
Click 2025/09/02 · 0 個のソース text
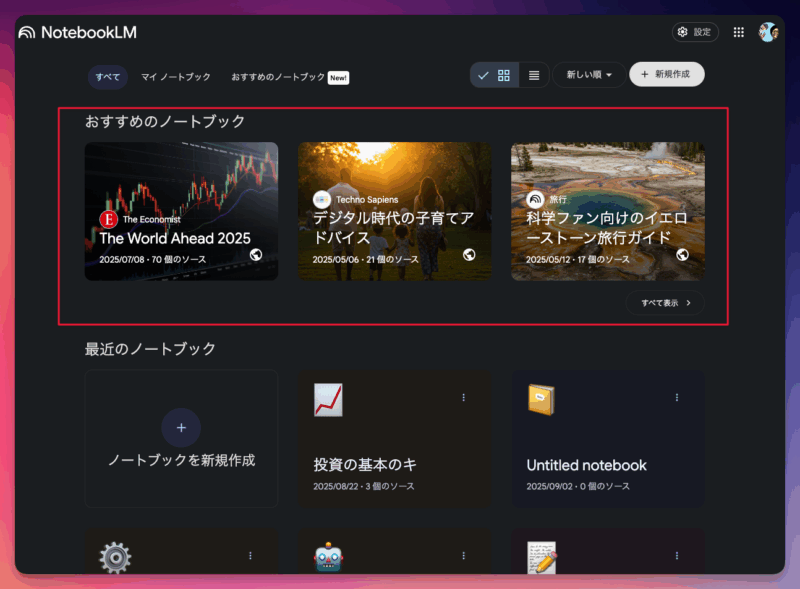point(578,486)
